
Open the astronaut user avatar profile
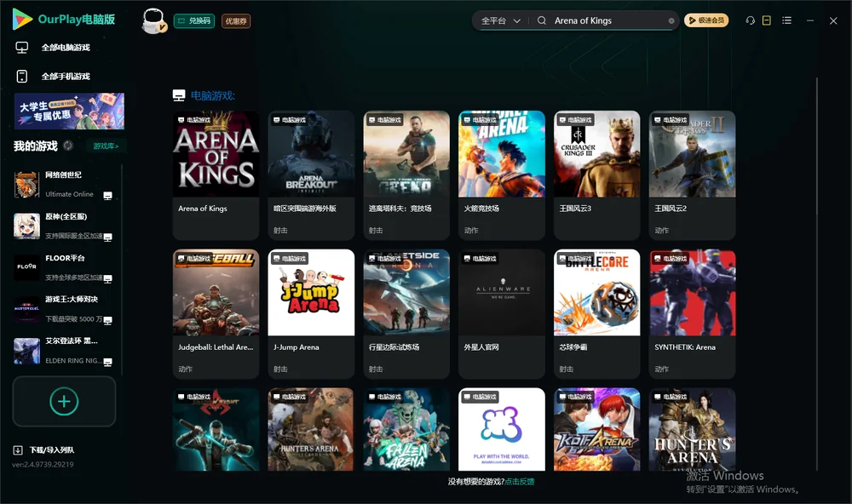153,20
